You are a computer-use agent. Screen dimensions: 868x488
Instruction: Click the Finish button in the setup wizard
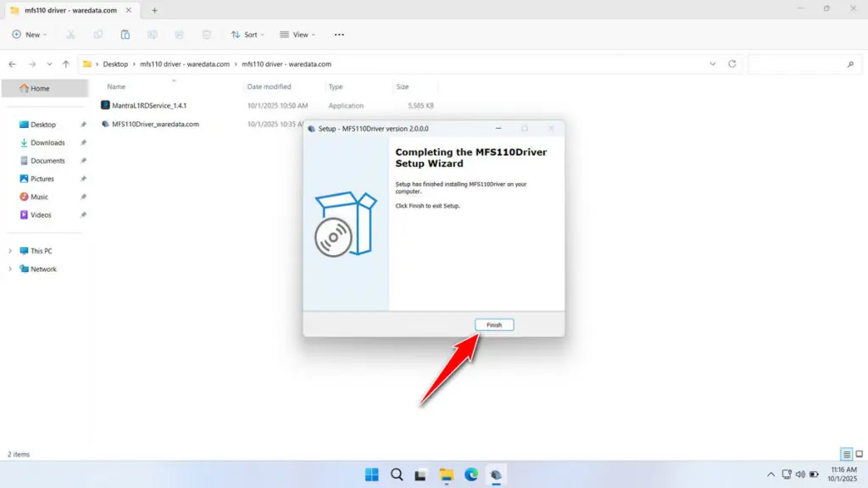493,324
